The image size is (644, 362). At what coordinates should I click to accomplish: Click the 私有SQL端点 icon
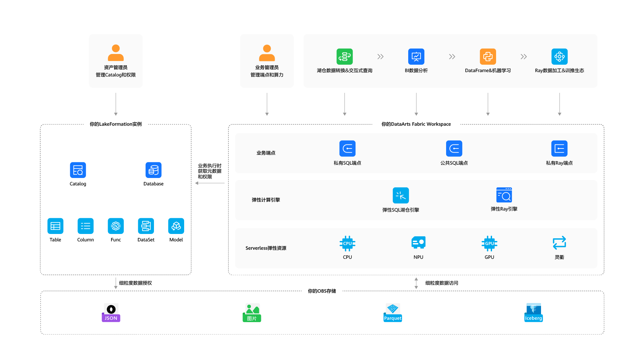pyautogui.click(x=347, y=148)
